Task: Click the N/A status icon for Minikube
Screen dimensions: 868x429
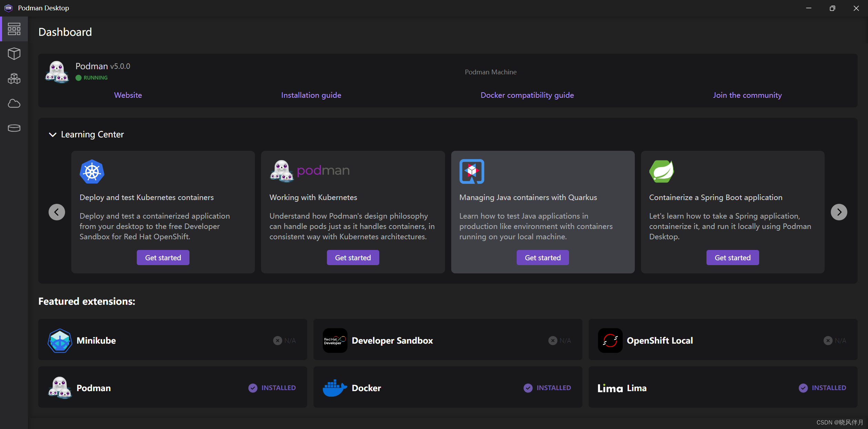Action: 278,341
